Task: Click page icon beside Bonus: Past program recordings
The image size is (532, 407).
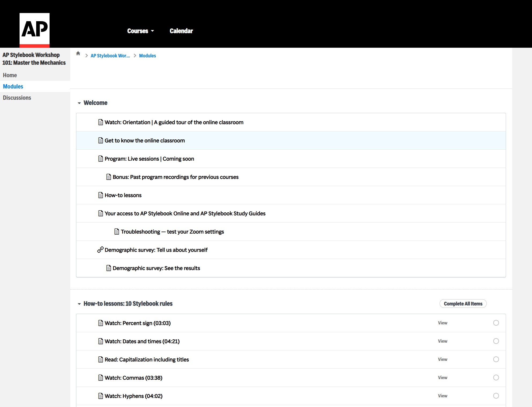Action: click(109, 177)
